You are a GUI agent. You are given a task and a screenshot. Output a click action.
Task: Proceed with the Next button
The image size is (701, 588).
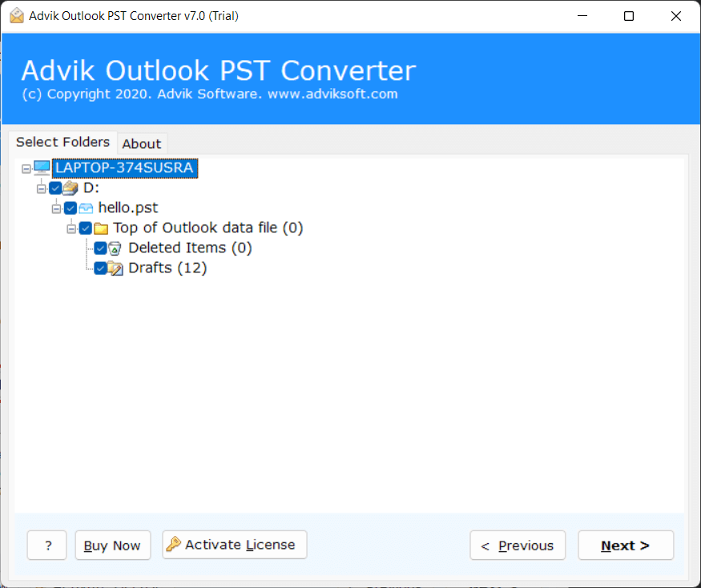pyautogui.click(x=626, y=545)
